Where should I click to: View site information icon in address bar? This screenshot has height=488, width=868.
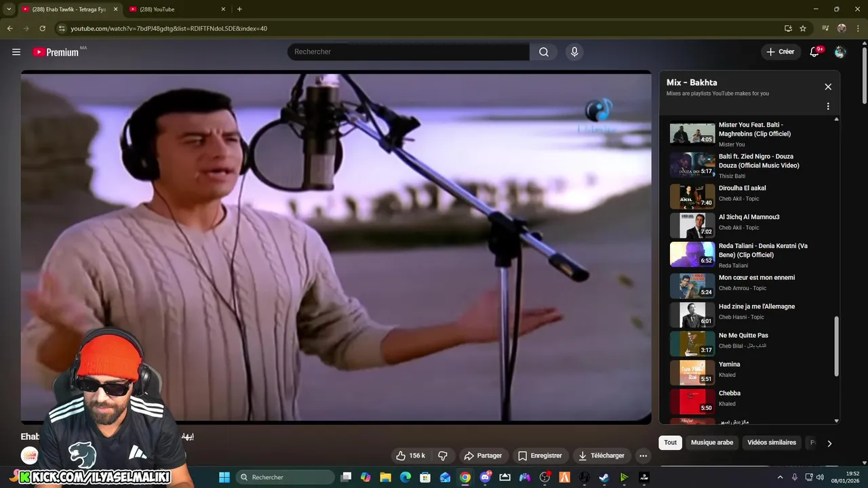[62, 28]
